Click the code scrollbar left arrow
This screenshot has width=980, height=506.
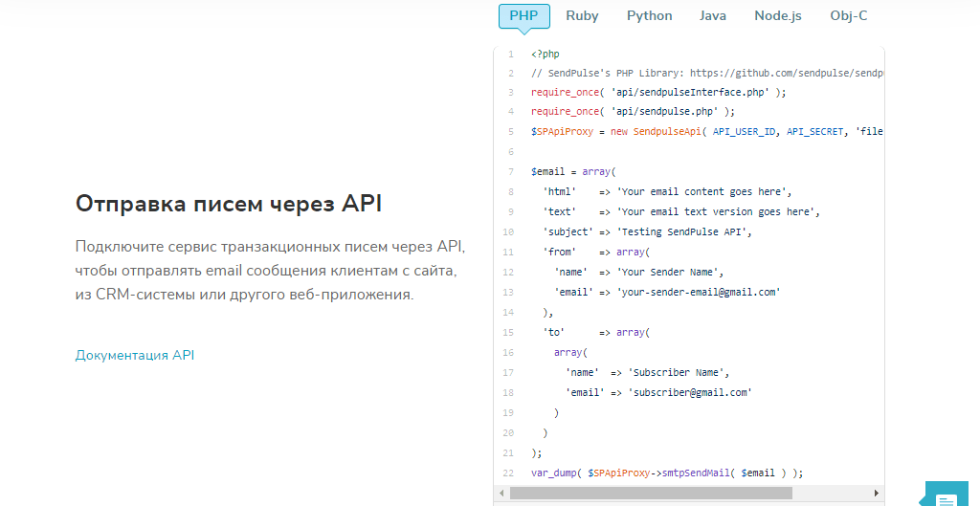pos(501,493)
